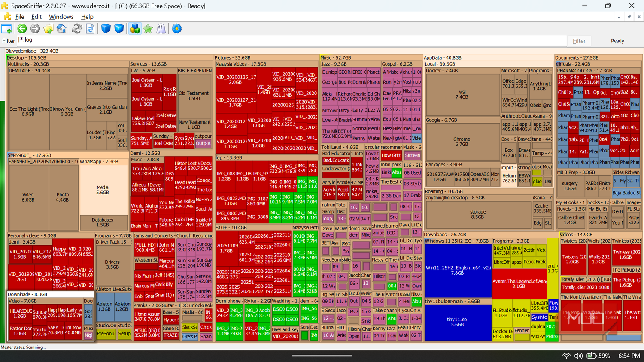Open the Edit menu
The height and width of the screenshot is (362, 644).
(x=36, y=17)
